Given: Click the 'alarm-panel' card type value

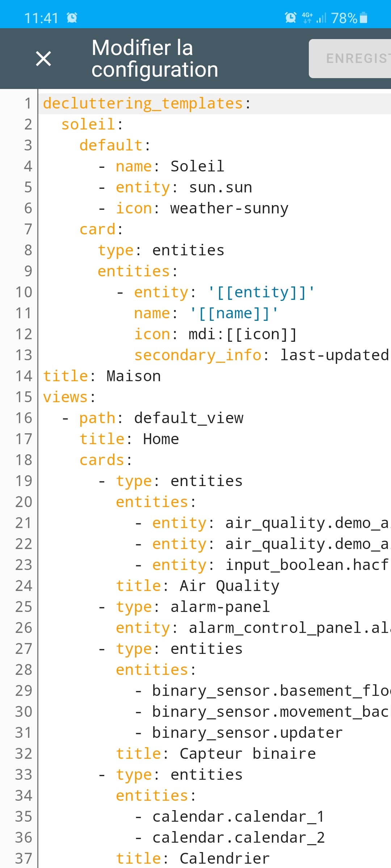Looking at the screenshot, I should 220,607.
